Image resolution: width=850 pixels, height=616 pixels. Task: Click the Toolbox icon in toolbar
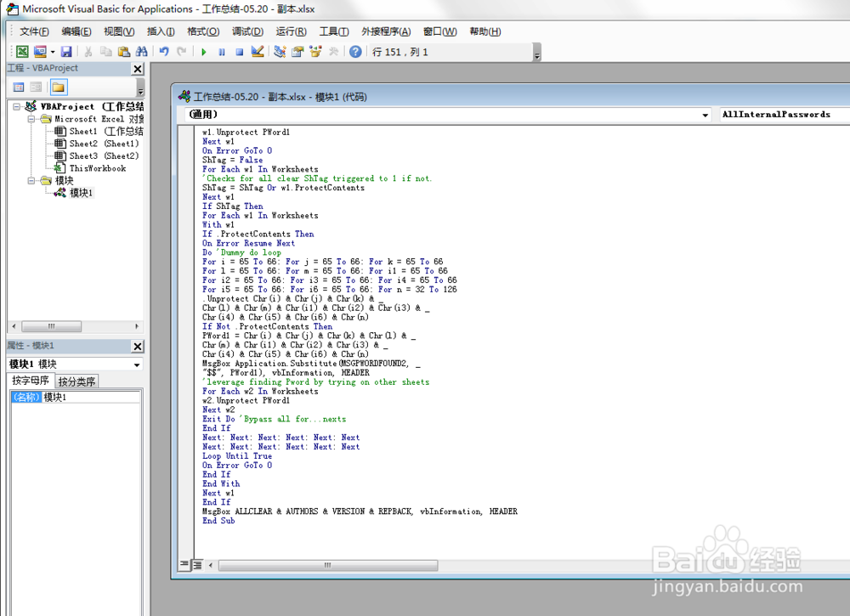(x=333, y=52)
